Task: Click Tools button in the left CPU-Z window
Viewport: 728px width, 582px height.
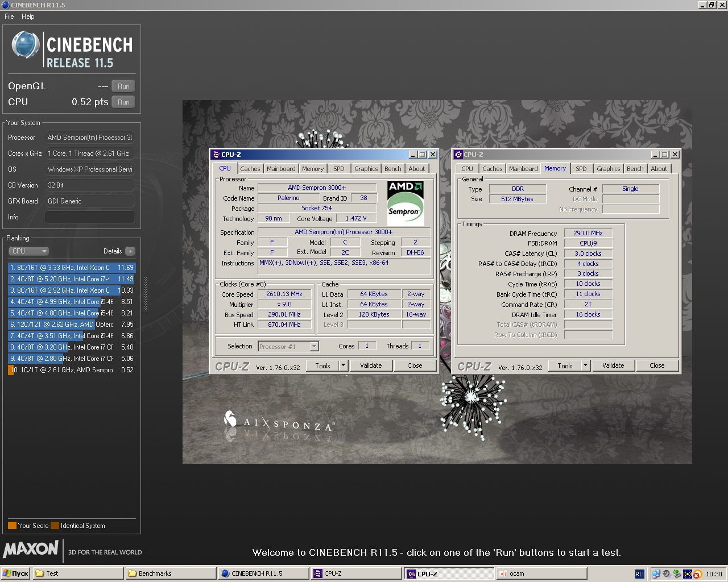Action: pos(322,365)
